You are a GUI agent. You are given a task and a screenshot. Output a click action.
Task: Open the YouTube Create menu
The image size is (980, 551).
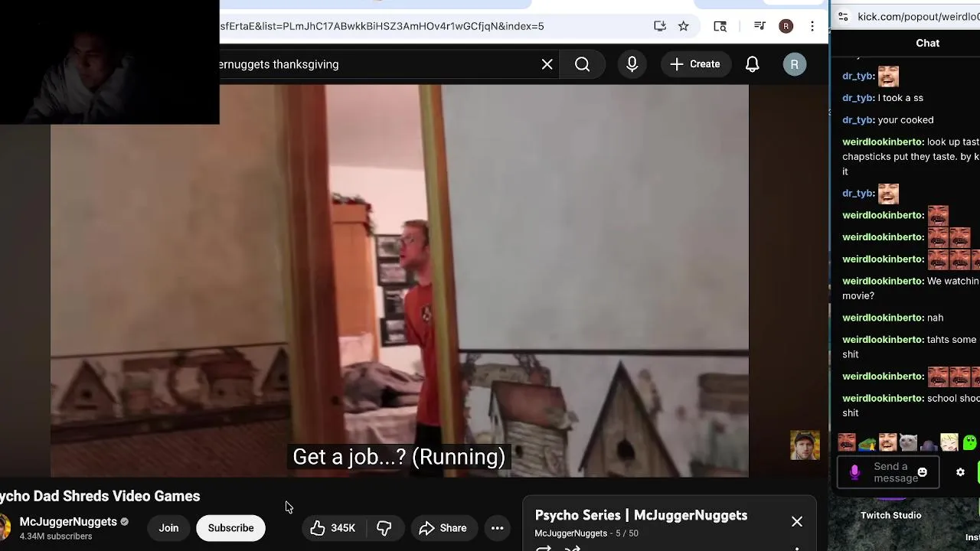tap(694, 64)
